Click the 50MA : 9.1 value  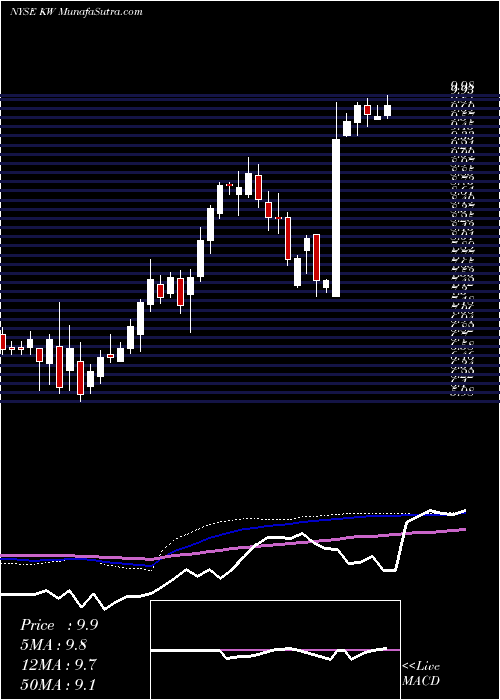point(57,685)
